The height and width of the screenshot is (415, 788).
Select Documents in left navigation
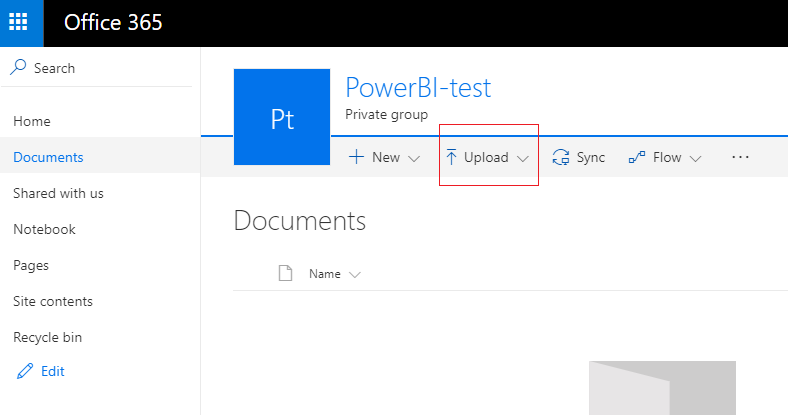click(x=48, y=157)
